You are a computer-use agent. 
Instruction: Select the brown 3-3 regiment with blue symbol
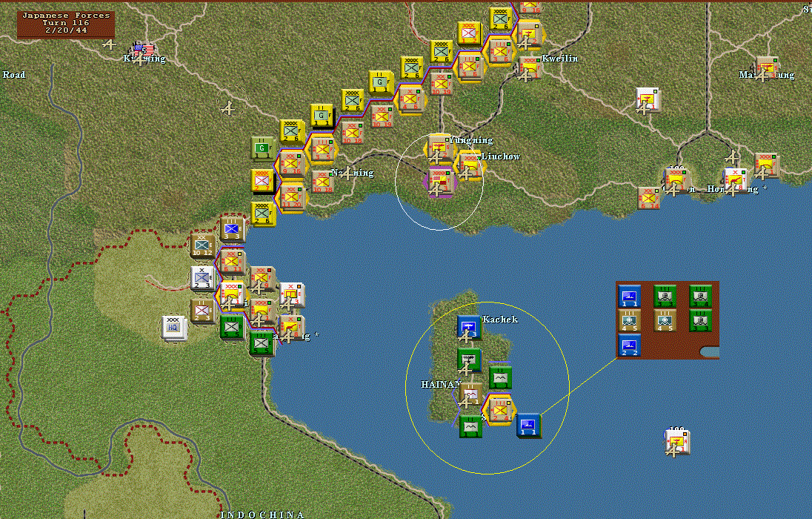pyautogui.click(x=232, y=230)
